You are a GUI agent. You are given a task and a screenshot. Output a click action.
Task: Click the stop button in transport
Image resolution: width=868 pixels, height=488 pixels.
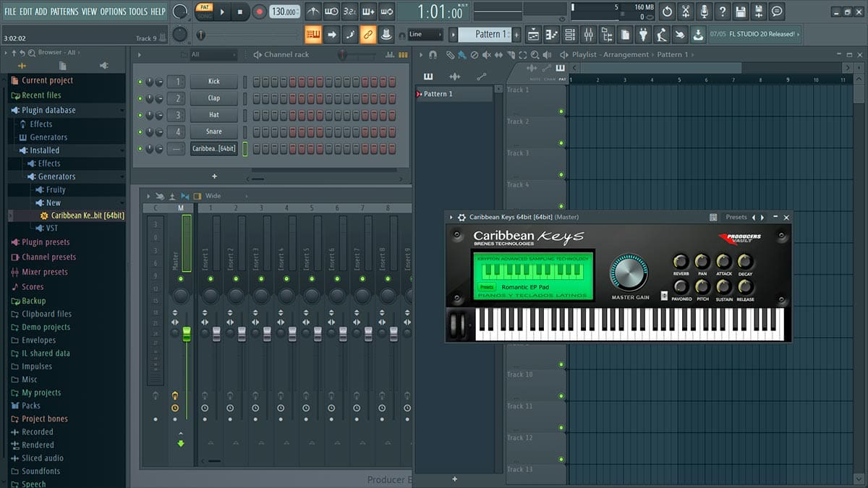(x=241, y=12)
